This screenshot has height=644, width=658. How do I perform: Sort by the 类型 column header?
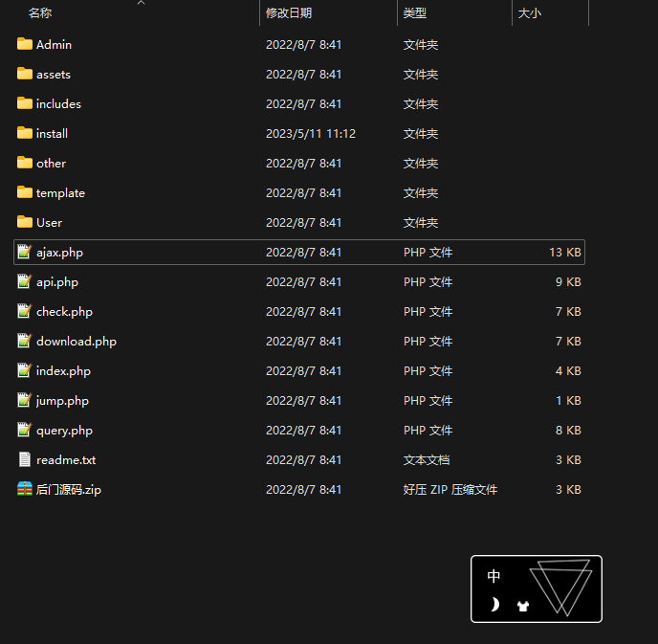click(415, 13)
